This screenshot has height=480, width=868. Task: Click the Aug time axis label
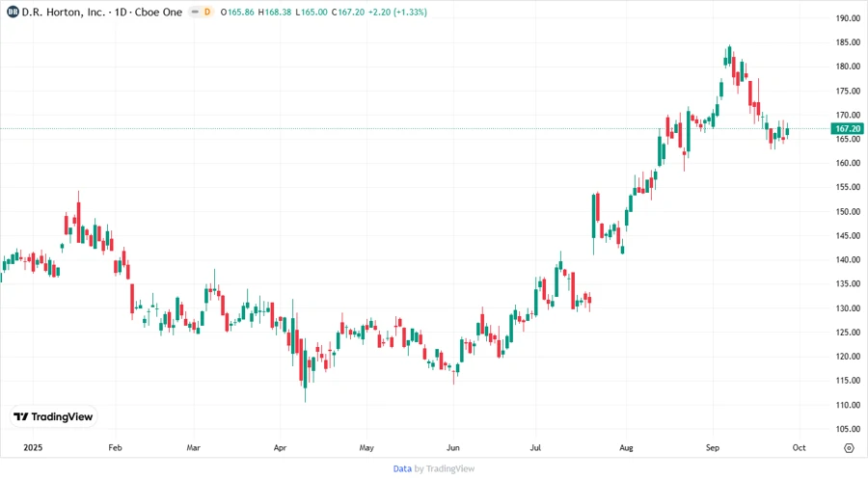pos(626,447)
